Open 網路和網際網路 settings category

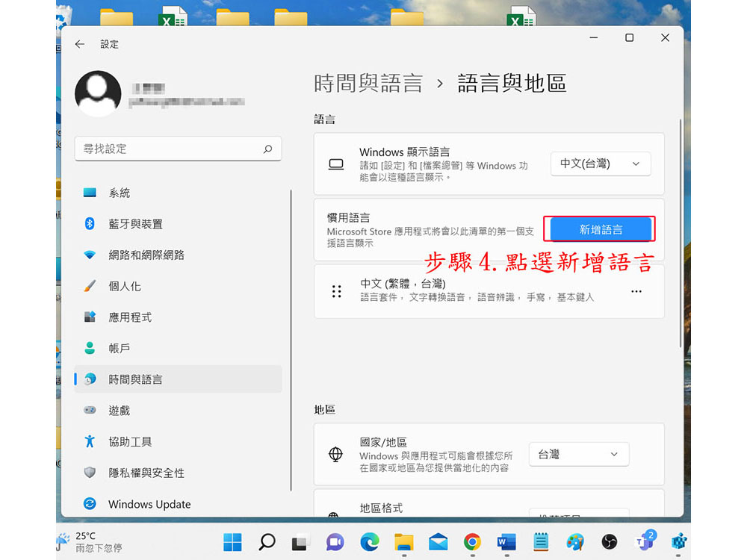coord(146,255)
